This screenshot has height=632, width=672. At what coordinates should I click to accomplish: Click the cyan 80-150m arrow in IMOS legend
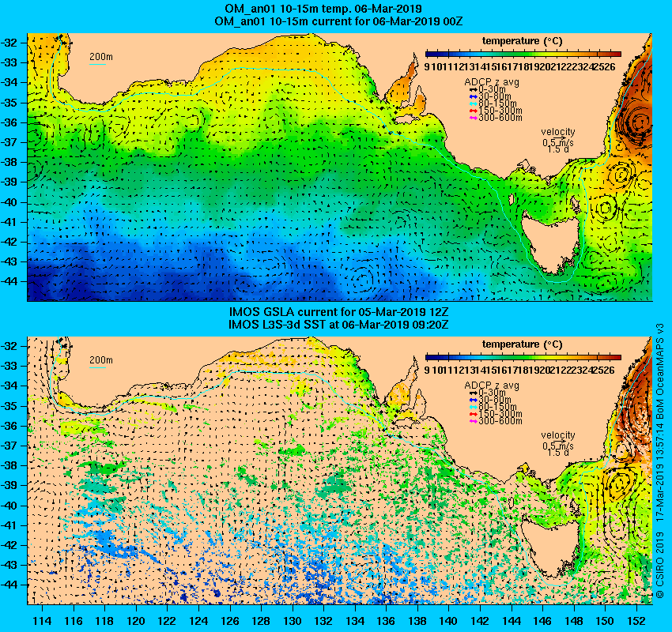[473, 407]
